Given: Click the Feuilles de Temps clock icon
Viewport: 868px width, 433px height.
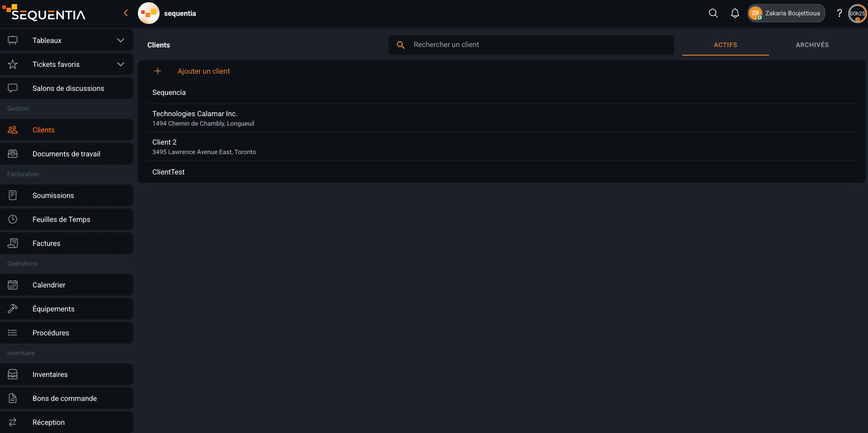Looking at the screenshot, I should pyautogui.click(x=13, y=219).
